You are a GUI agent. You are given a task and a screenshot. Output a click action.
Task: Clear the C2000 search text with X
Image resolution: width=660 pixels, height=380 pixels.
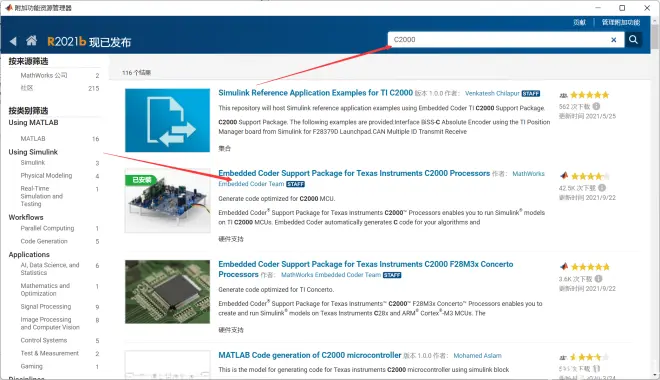click(x=614, y=40)
